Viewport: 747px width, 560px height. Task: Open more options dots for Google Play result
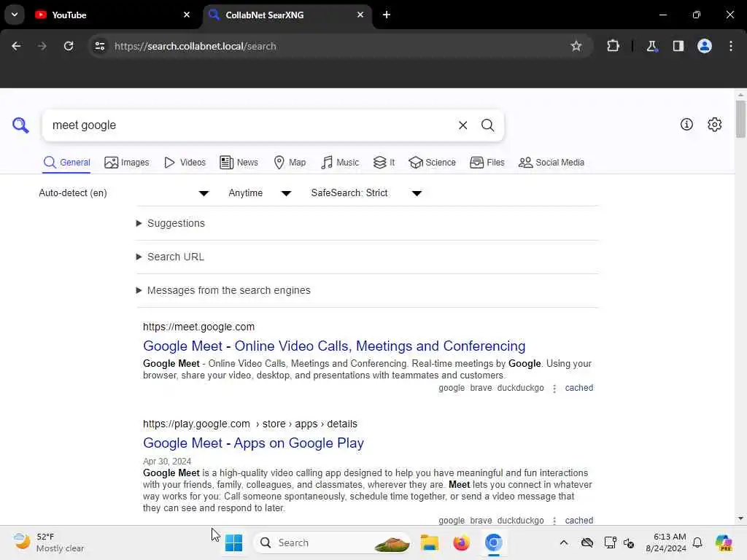click(554, 521)
